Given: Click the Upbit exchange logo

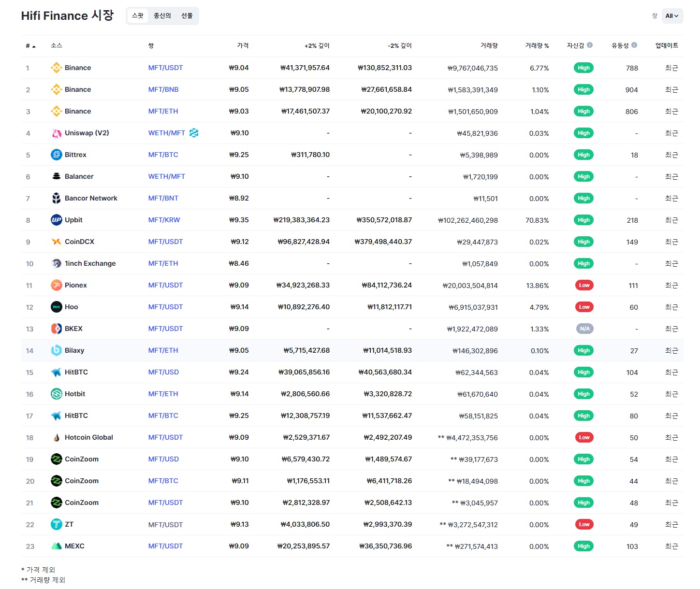Looking at the screenshot, I should click(x=57, y=220).
